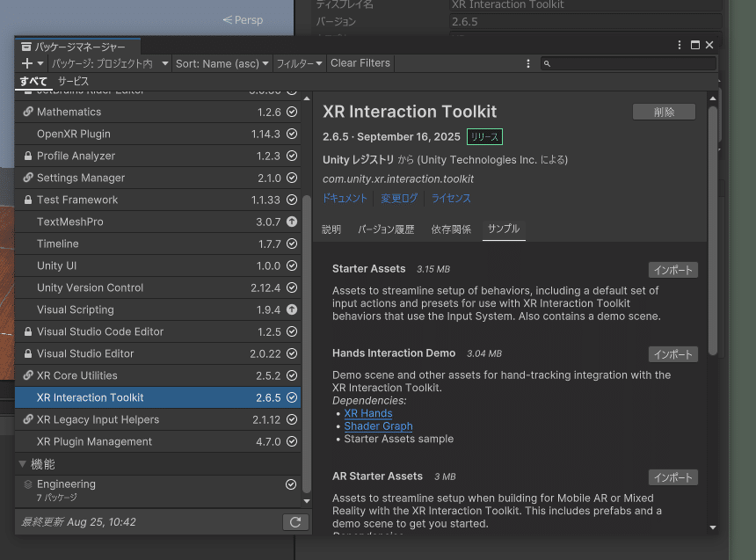Click the lock icon beside Test Framework

[28, 200]
